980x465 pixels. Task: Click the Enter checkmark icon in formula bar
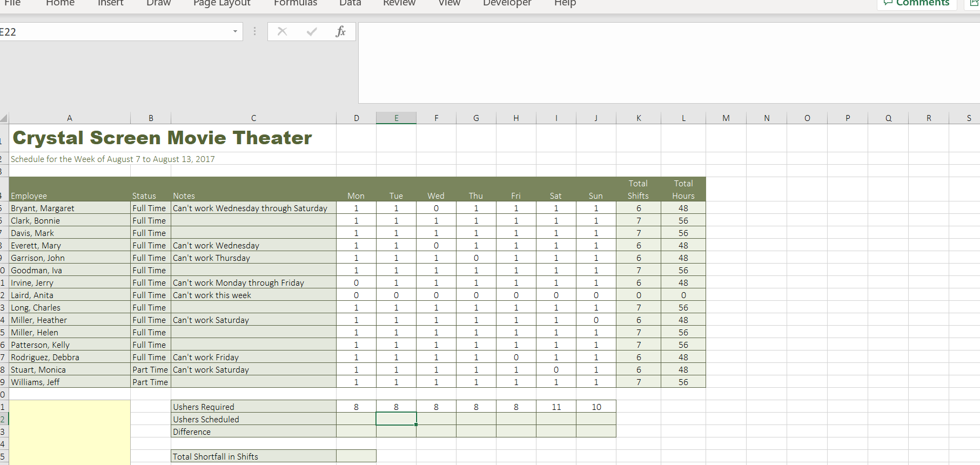coord(312,31)
